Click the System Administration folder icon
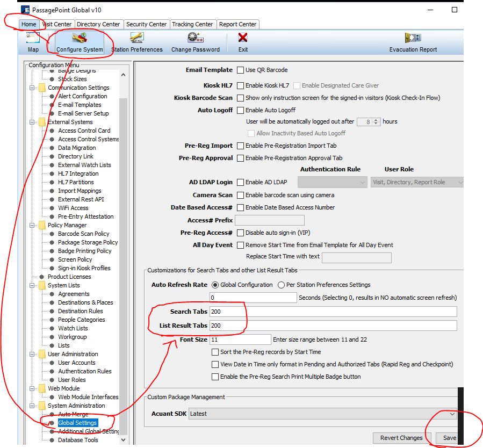The height and width of the screenshot is (448, 483). [42, 406]
